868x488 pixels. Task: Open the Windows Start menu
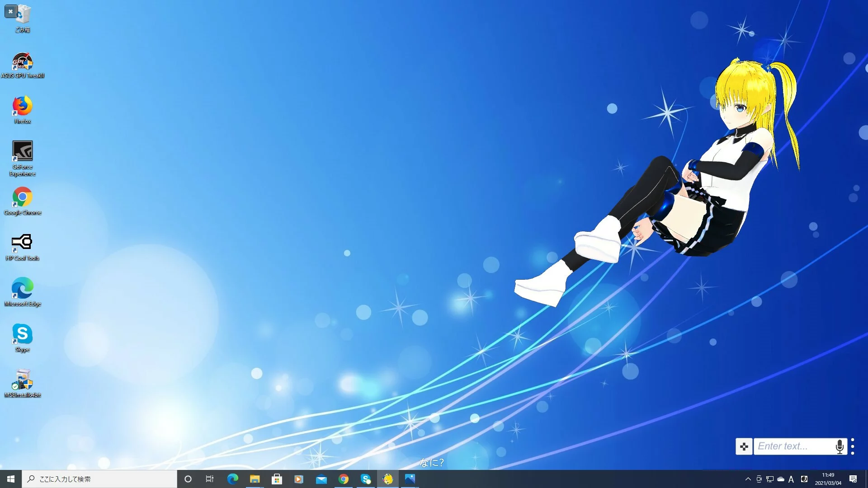click(11, 479)
